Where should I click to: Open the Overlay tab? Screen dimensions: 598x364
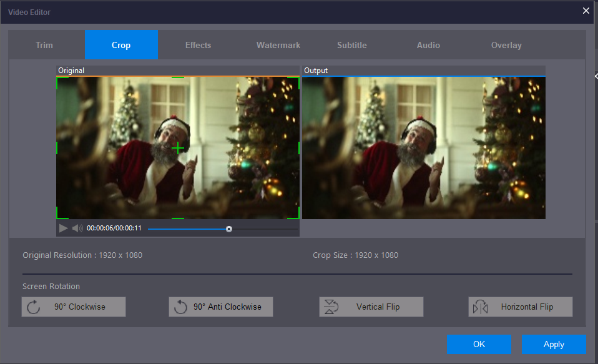point(506,45)
